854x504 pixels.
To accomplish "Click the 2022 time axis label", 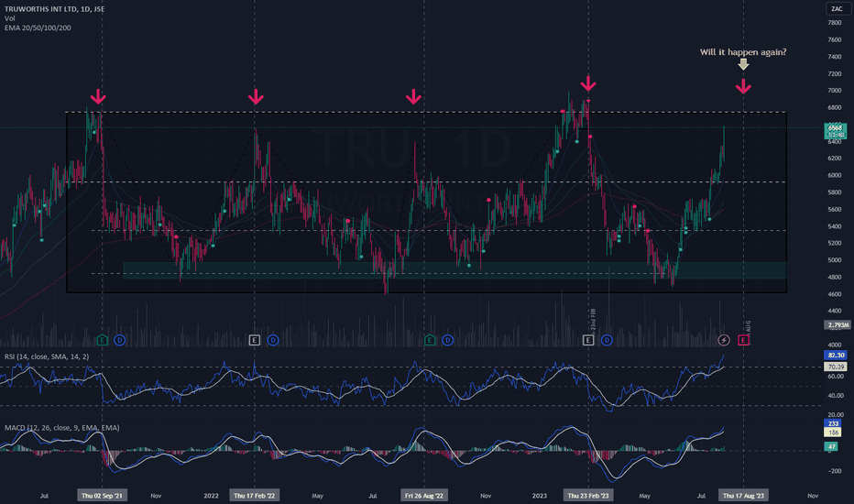I will click(211, 496).
